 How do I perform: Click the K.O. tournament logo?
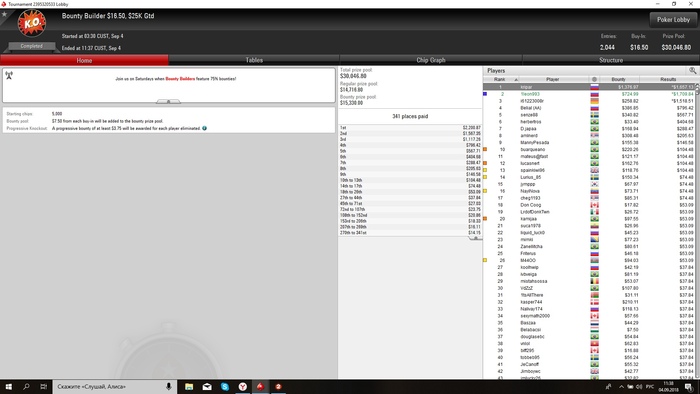pos(32,23)
